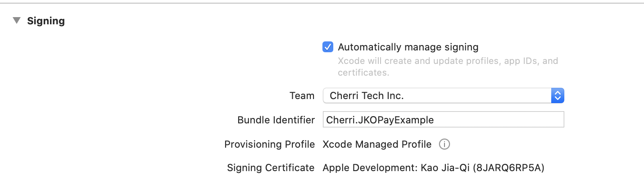
Task: Click the Provisioning Profile label
Action: tap(270, 145)
